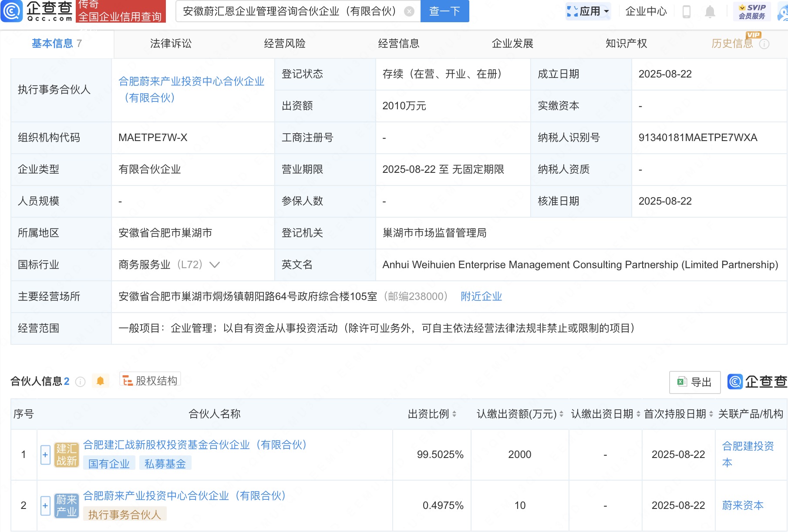Image resolution: width=788 pixels, height=532 pixels.
Task: Select the 安徽省合肥市巢湖市 region value
Action: pyautogui.click(x=165, y=233)
